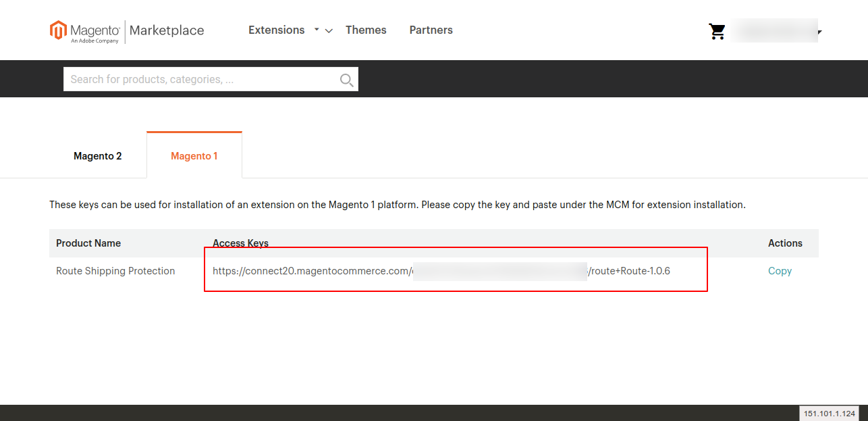
Task: Open the shopping cart
Action: coord(717,31)
